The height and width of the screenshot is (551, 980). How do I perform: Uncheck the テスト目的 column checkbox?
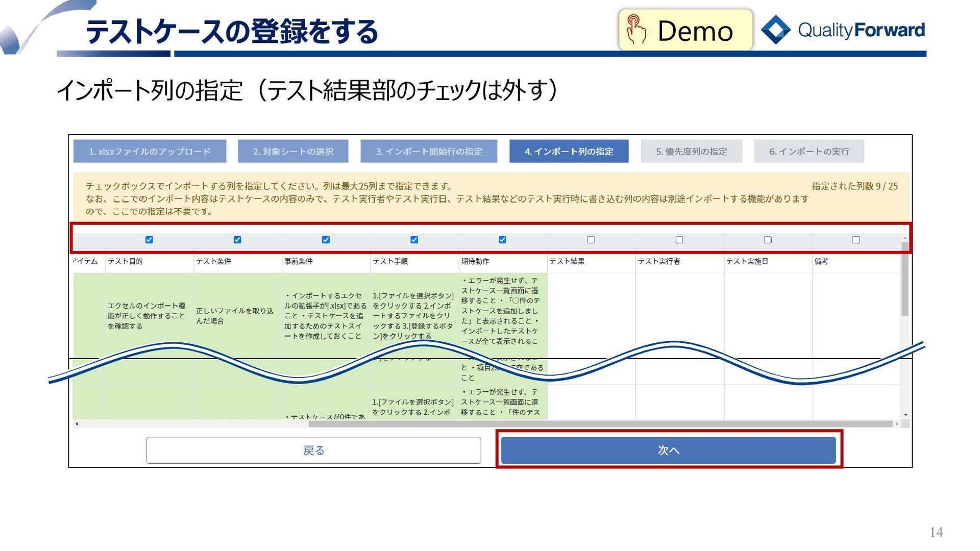coord(149,240)
